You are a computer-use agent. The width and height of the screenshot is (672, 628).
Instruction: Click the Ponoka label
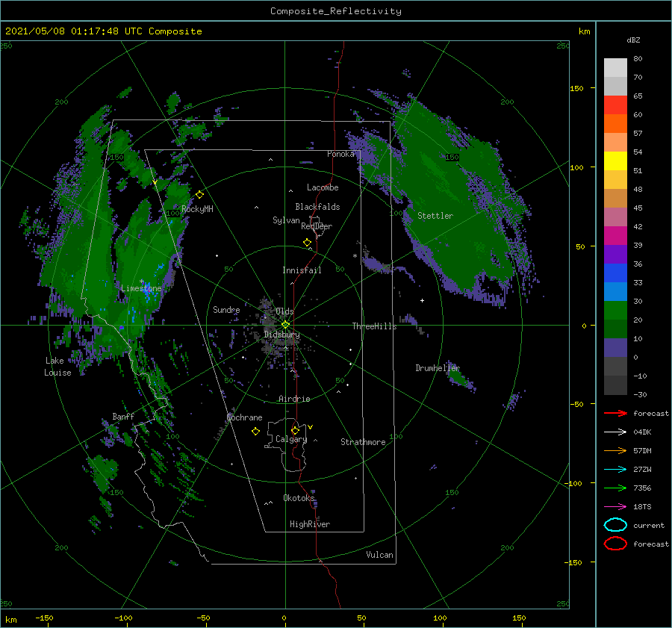pyautogui.click(x=340, y=154)
